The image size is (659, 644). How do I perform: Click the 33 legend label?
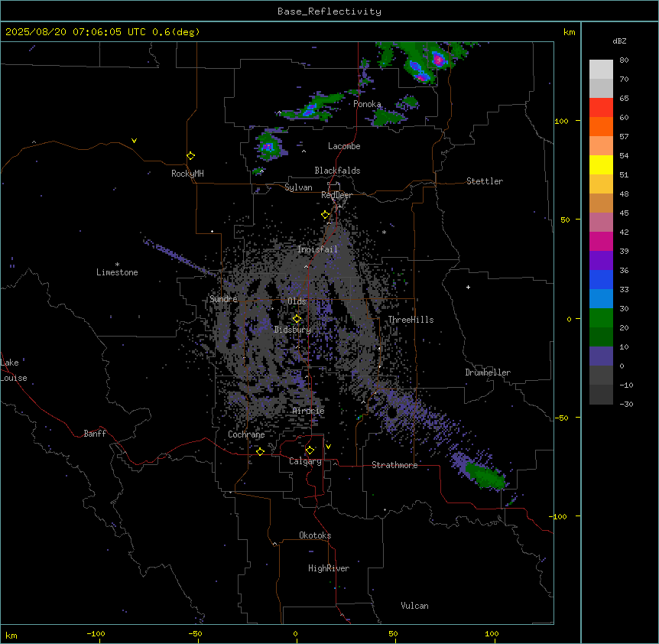624,289
